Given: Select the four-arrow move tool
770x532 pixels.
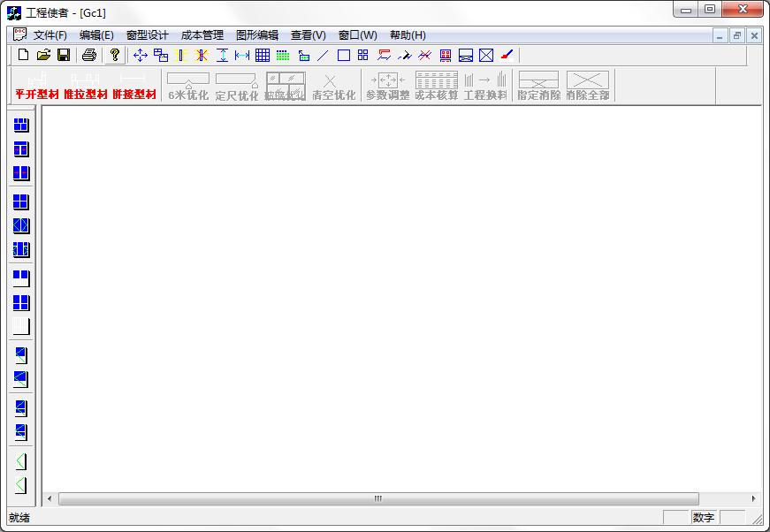Looking at the screenshot, I should click(141, 55).
